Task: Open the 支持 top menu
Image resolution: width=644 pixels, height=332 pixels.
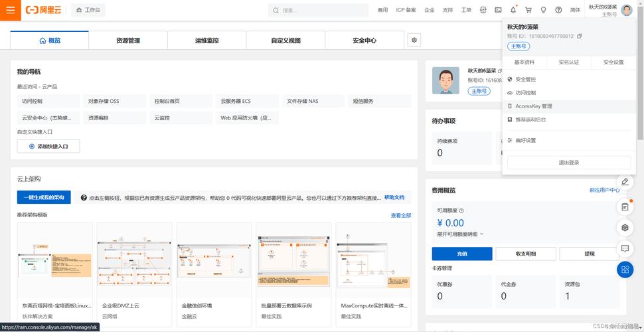Action: coord(447,10)
